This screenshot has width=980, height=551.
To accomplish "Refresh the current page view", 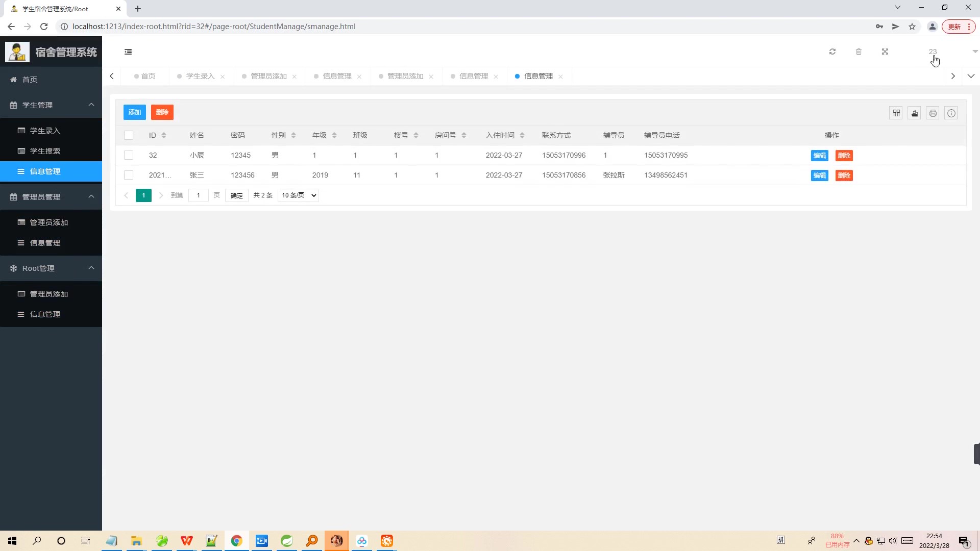I will (832, 52).
